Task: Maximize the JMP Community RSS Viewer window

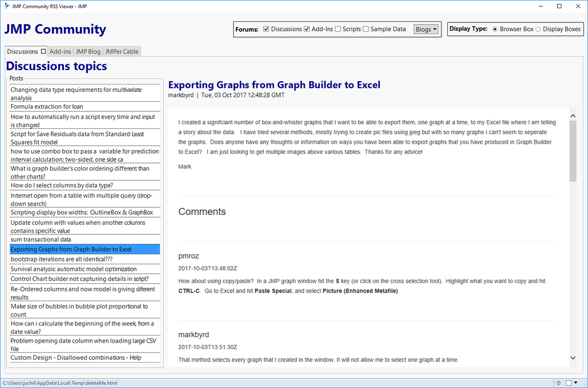Action: (x=559, y=6)
